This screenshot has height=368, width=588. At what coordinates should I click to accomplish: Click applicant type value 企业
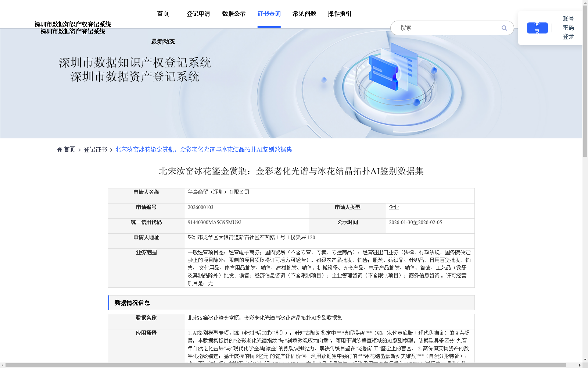pyautogui.click(x=394, y=207)
